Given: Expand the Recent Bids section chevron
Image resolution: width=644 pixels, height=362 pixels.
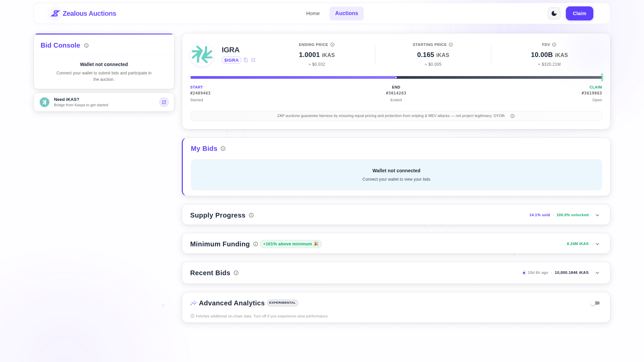Looking at the screenshot, I should pyautogui.click(x=597, y=273).
